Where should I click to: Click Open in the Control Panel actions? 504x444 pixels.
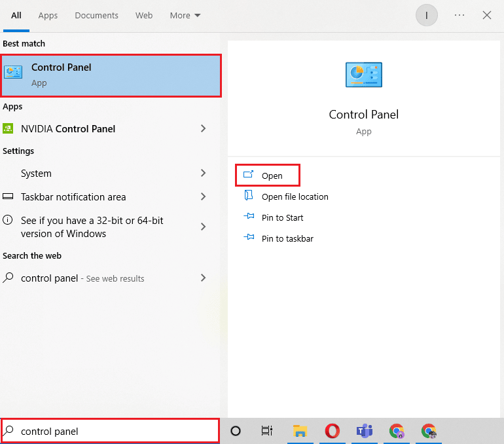[272, 176]
